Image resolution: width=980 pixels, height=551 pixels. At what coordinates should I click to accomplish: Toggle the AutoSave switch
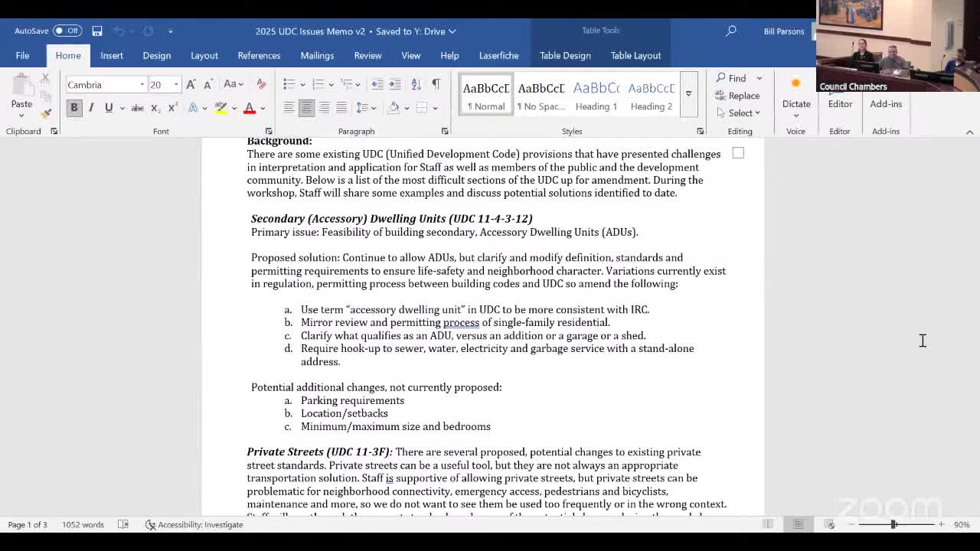[x=67, y=31]
